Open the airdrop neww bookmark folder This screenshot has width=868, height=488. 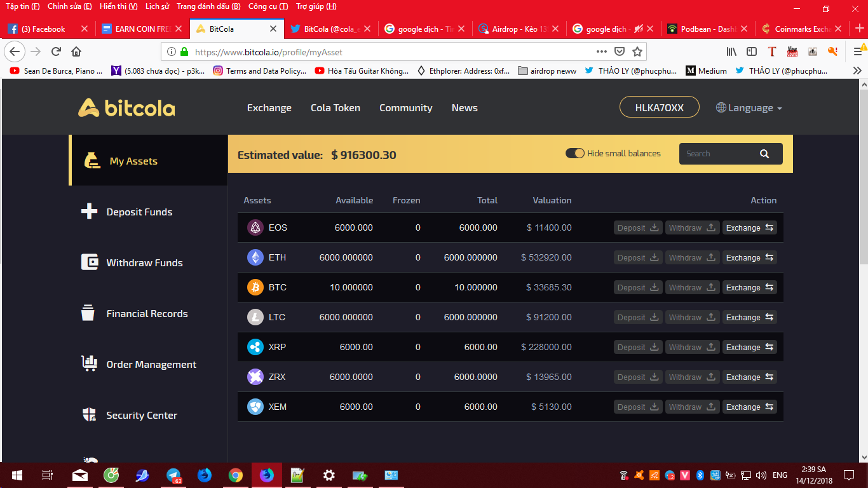(x=547, y=71)
